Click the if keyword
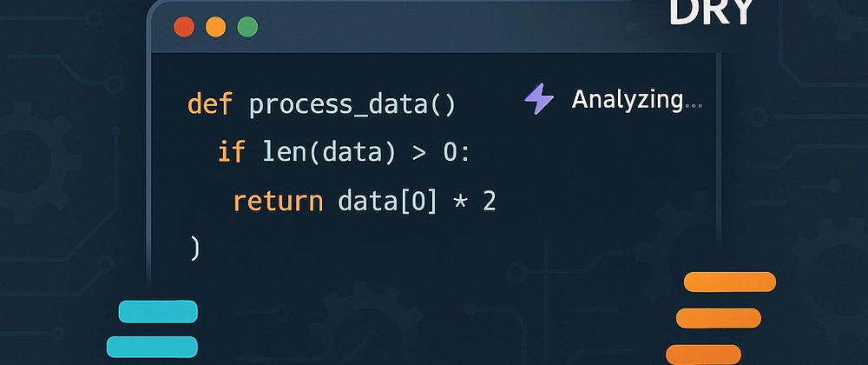868x365 pixels. click(231, 152)
